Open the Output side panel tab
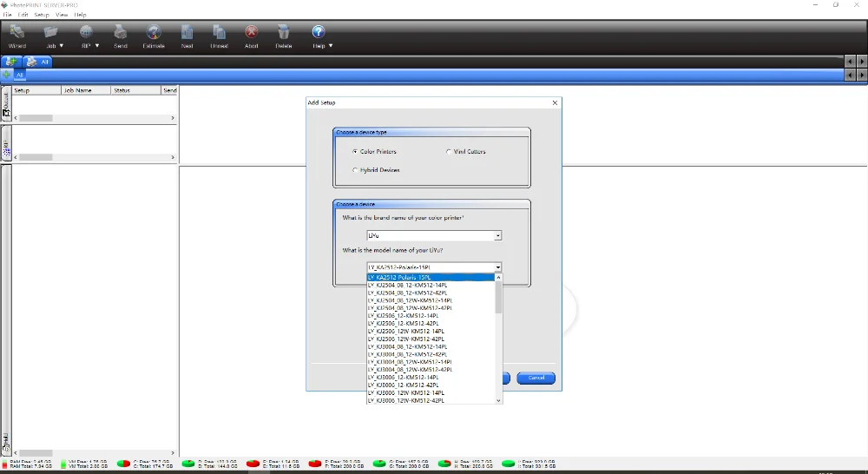Screen dimensions: 868x474 [x=6, y=103]
